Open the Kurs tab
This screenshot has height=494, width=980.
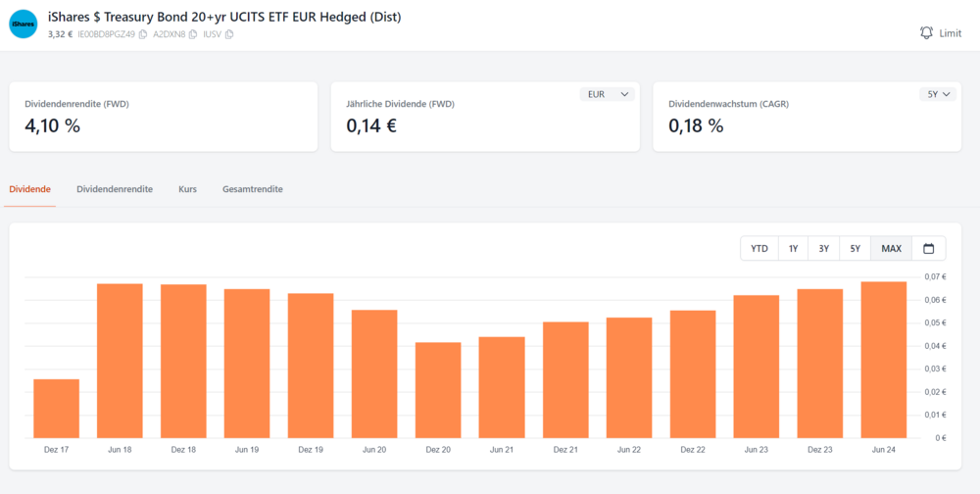(x=187, y=189)
